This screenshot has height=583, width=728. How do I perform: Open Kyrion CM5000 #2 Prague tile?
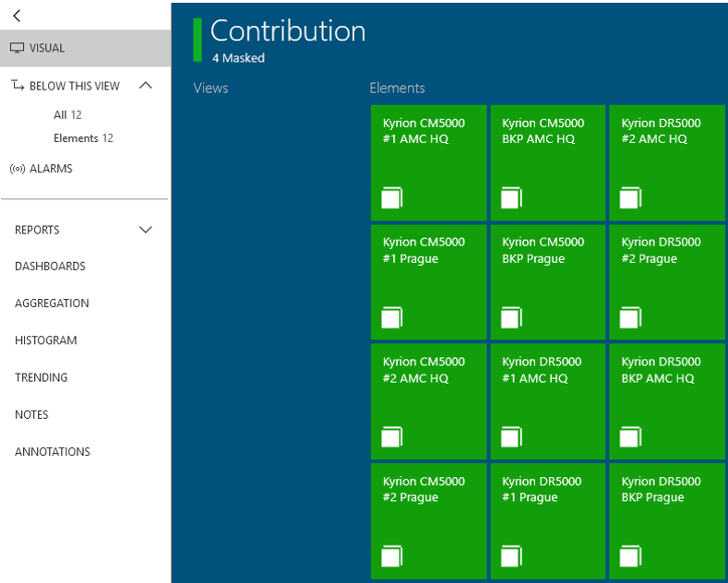click(x=428, y=521)
